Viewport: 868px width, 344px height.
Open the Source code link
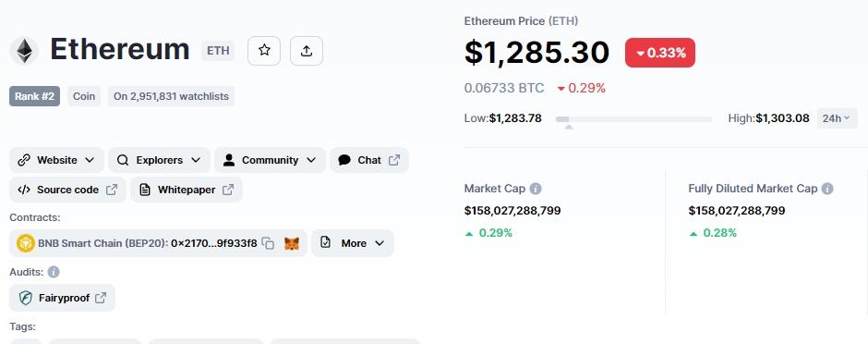[67, 190]
